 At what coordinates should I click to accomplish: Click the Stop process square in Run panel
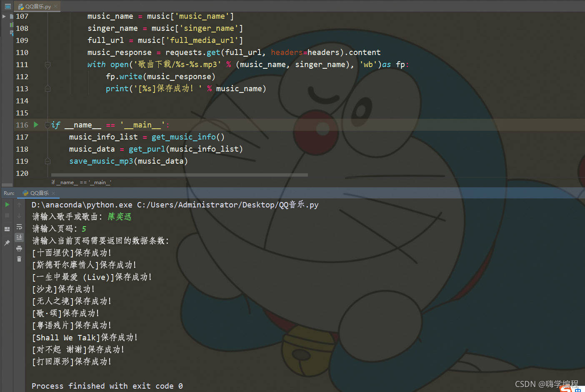[7, 215]
